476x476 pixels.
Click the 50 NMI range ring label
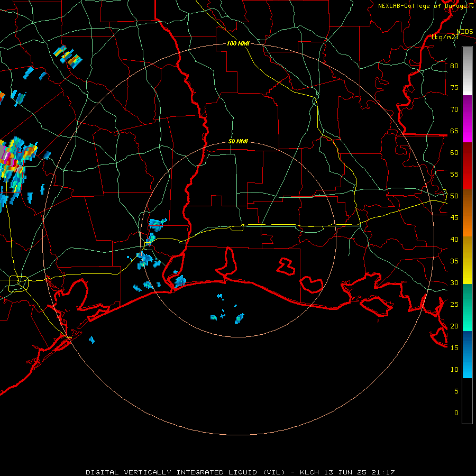tap(238, 141)
